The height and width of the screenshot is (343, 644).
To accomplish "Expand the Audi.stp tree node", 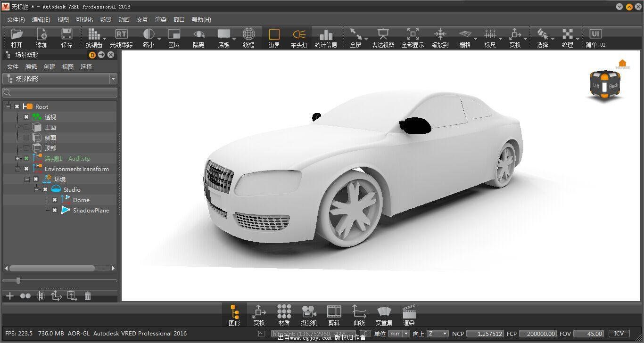I will (x=17, y=158).
